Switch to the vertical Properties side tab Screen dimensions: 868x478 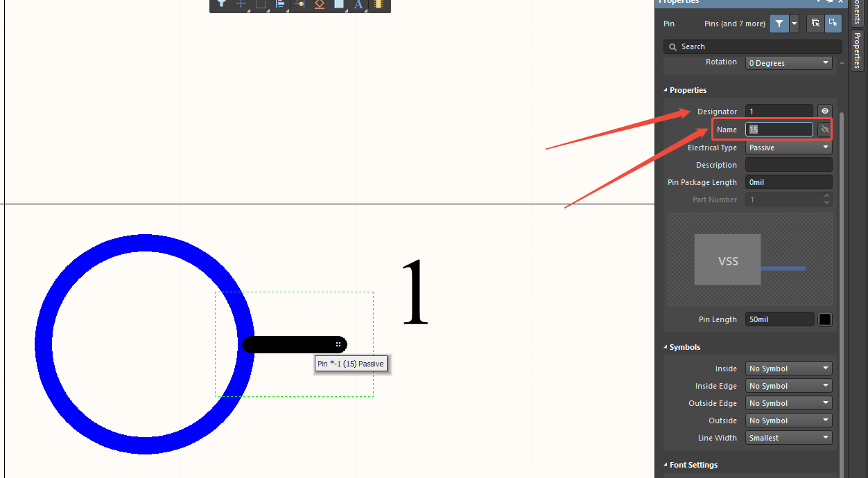858,50
